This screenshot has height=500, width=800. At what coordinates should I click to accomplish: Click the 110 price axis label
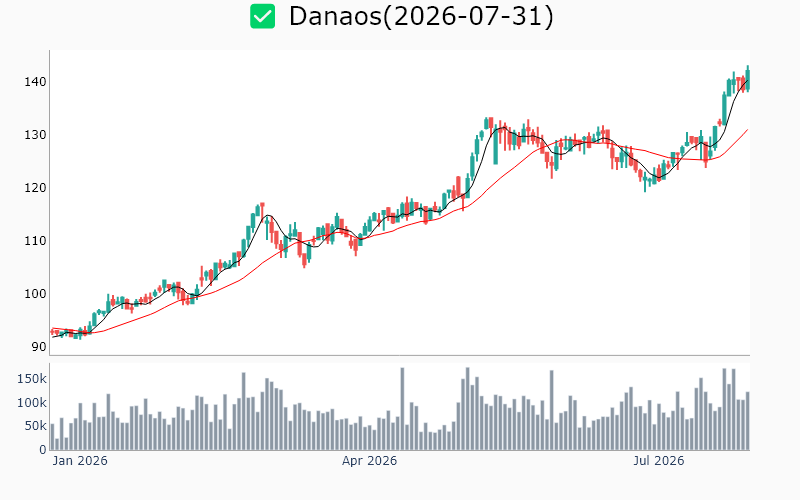click(x=35, y=240)
